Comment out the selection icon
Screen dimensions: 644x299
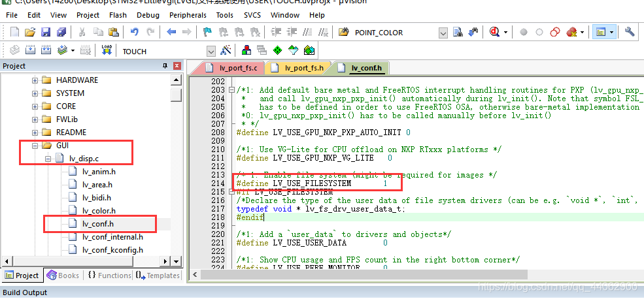(x=308, y=33)
